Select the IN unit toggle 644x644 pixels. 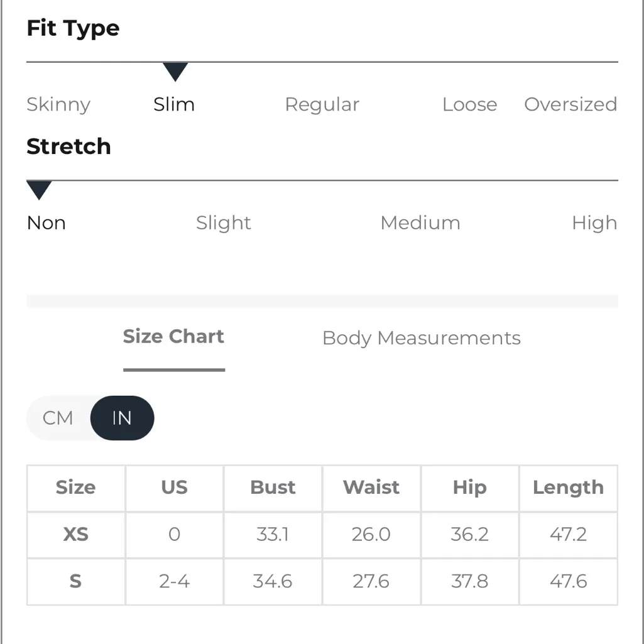pos(122,418)
